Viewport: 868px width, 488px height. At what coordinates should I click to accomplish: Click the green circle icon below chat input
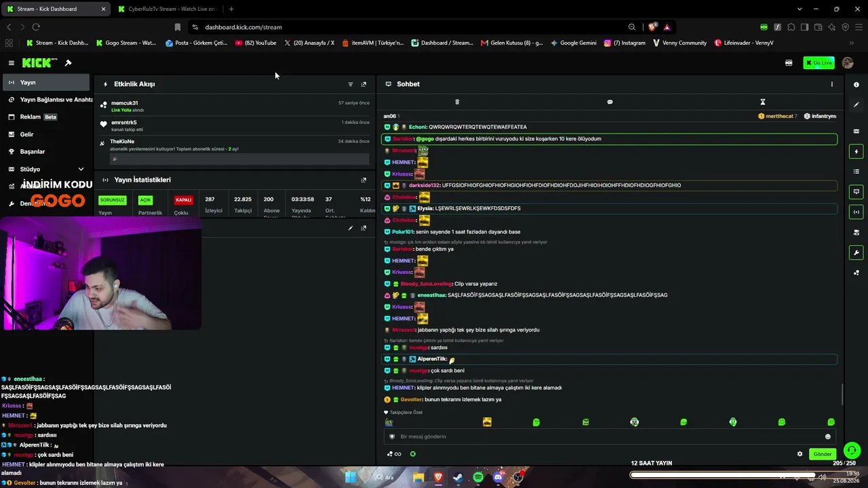coord(412,454)
